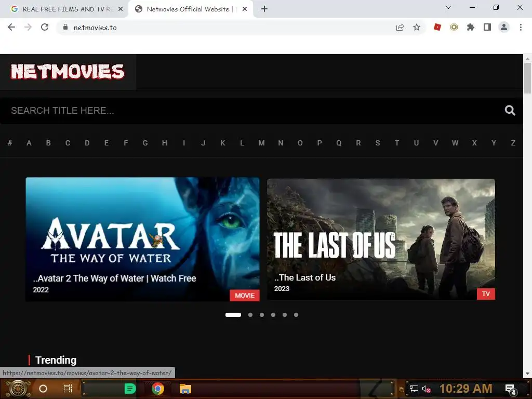Browse titles starting with K
This screenshot has height=399, width=532.
coord(222,143)
